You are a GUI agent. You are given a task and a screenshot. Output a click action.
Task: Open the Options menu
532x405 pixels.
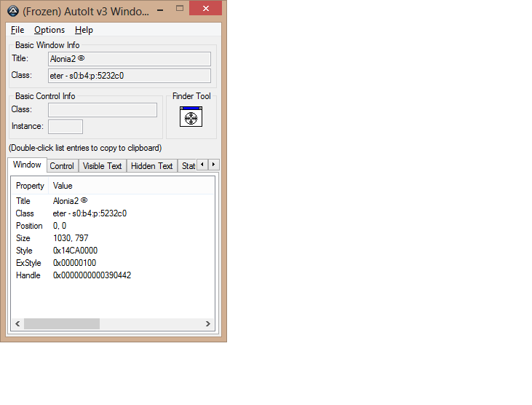tap(49, 30)
